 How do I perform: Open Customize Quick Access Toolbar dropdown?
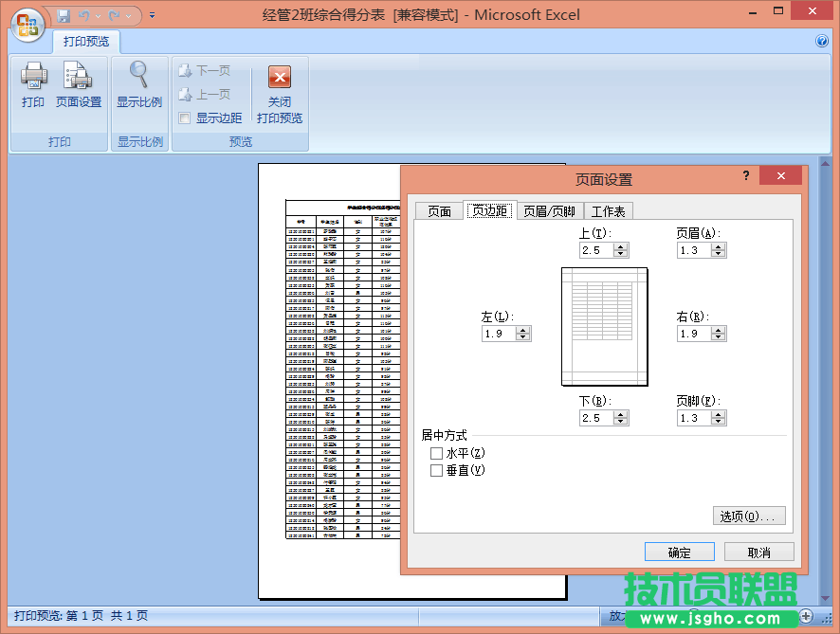coord(153,16)
